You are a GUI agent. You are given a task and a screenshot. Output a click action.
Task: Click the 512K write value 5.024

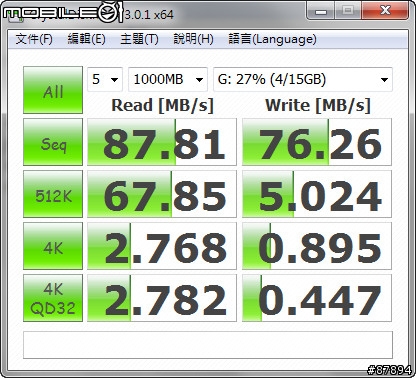point(317,194)
